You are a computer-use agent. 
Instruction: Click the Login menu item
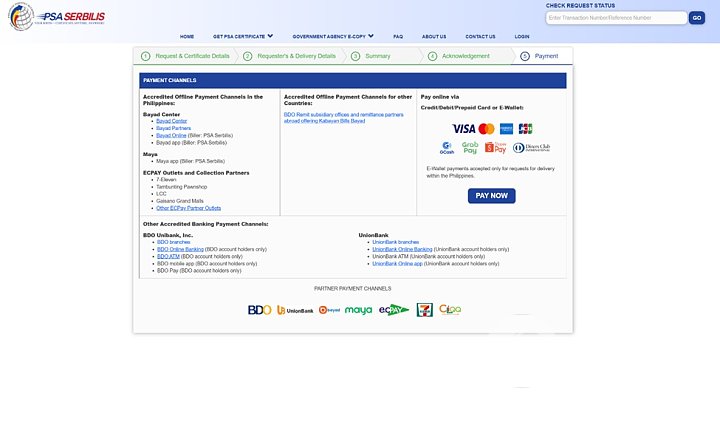pyautogui.click(x=522, y=36)
